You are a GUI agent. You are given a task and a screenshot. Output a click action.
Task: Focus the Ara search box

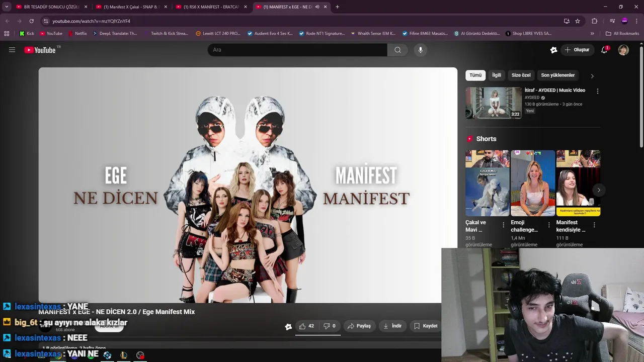[x=297, y=50]
